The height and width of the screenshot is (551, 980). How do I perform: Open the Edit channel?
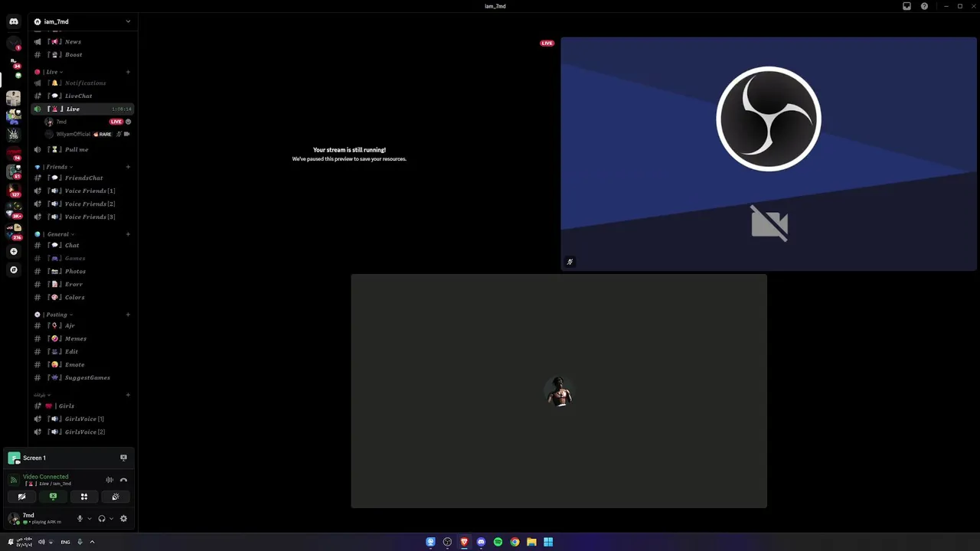tap(83, 352)
